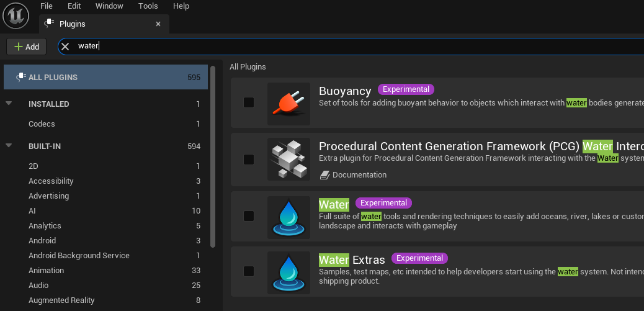This screenshot has height=311, width=644.
Task: Click the plug icon on Plugins tab
Action: [x=49, y=24]
